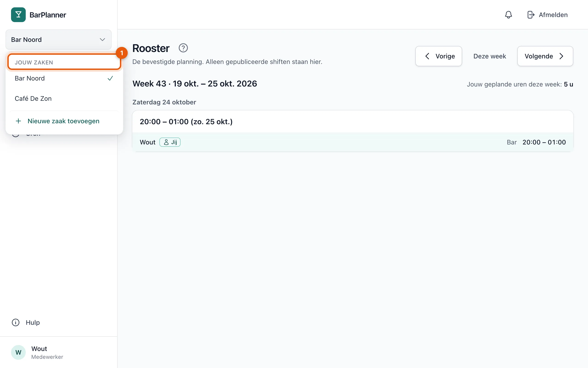
Task: Click Nieuwe zaak toevoegen
Action: coord(64,121)
